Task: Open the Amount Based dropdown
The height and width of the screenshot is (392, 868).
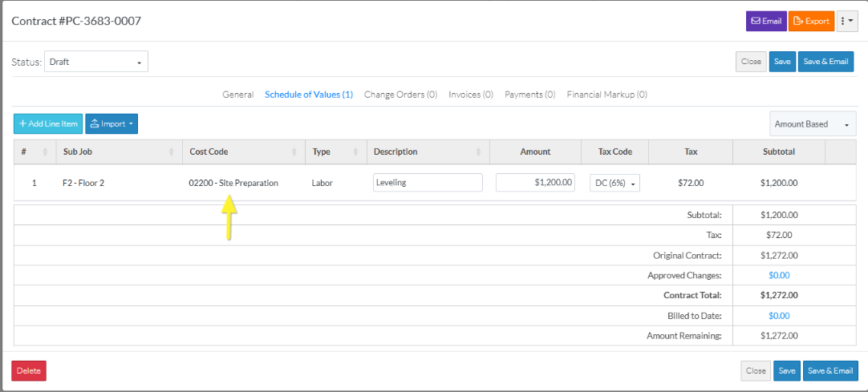Action: tap(813, 124)
